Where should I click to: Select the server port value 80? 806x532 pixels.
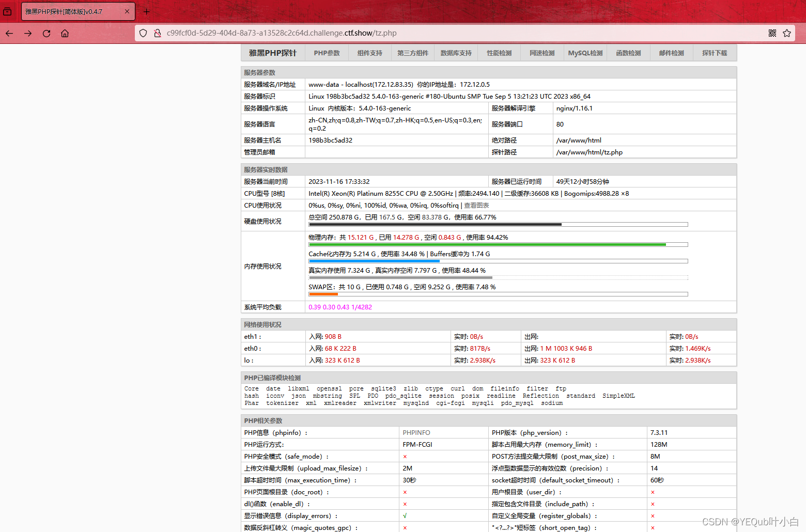(x=560, y=124)
